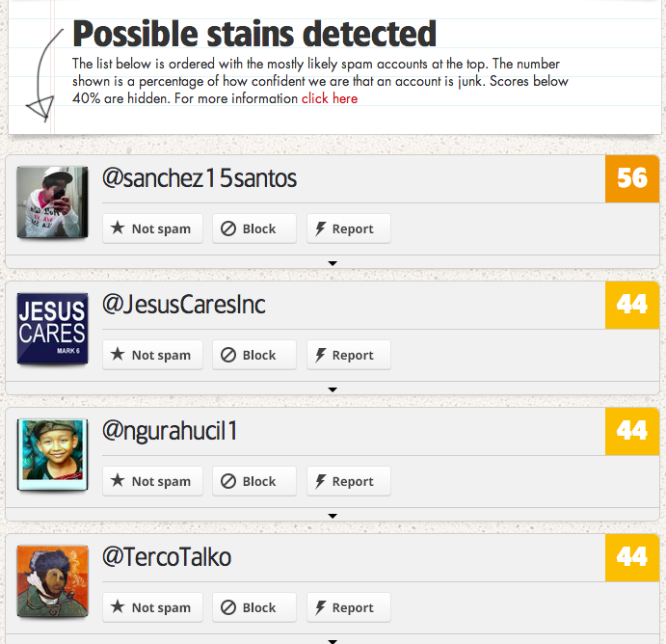Click the orange 56 score badge
The height and width of the screenshot is (644, 666).
[631, 178]
